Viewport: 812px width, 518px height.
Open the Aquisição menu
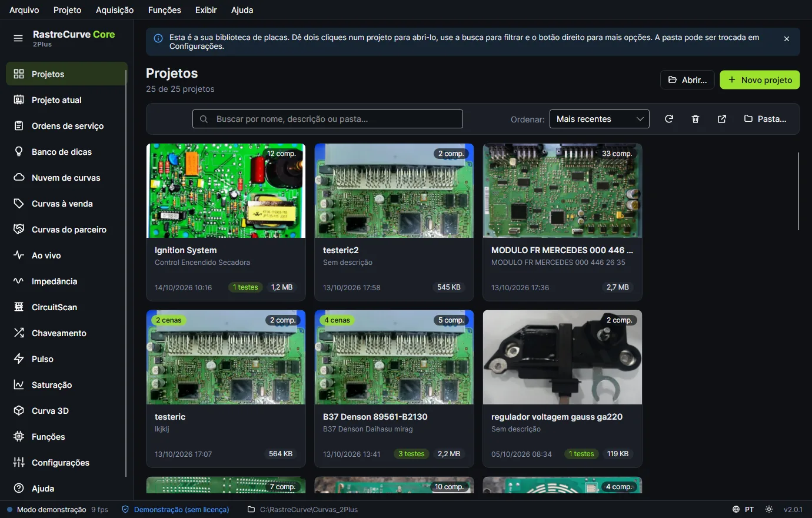point(115,10)
